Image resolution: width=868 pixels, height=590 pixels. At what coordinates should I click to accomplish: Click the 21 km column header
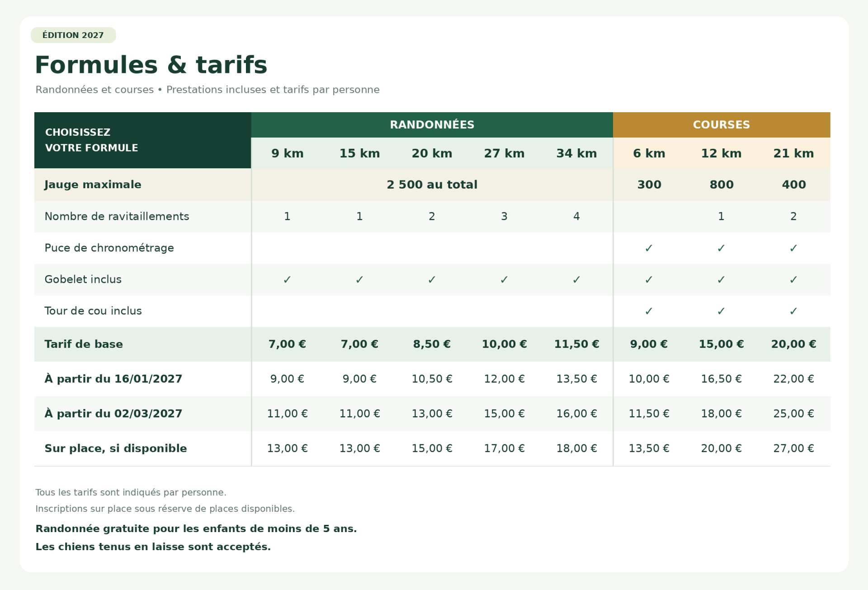pyautogui.click(x=794, y=153)
